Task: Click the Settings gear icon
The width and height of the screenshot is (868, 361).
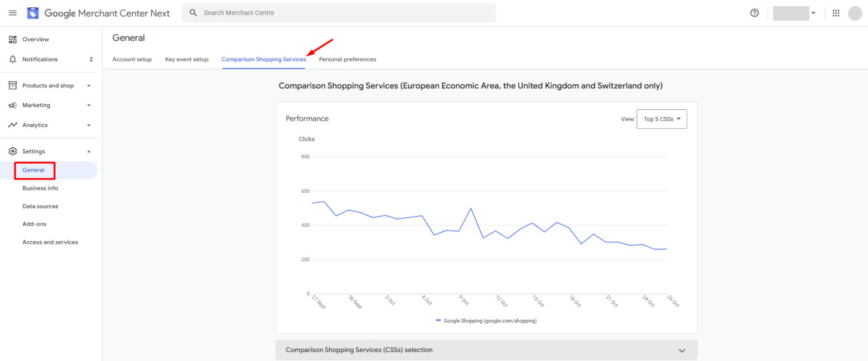Action: [13, 152]
